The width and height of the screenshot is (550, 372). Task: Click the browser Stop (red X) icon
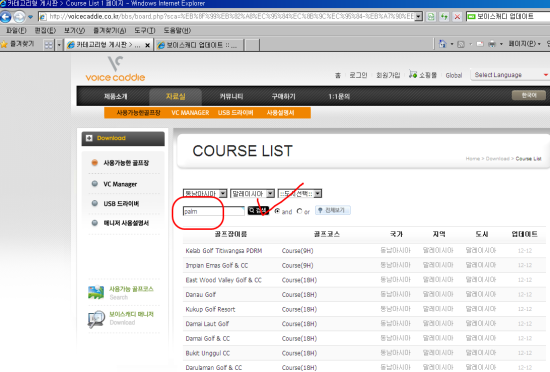coord(457,16)
